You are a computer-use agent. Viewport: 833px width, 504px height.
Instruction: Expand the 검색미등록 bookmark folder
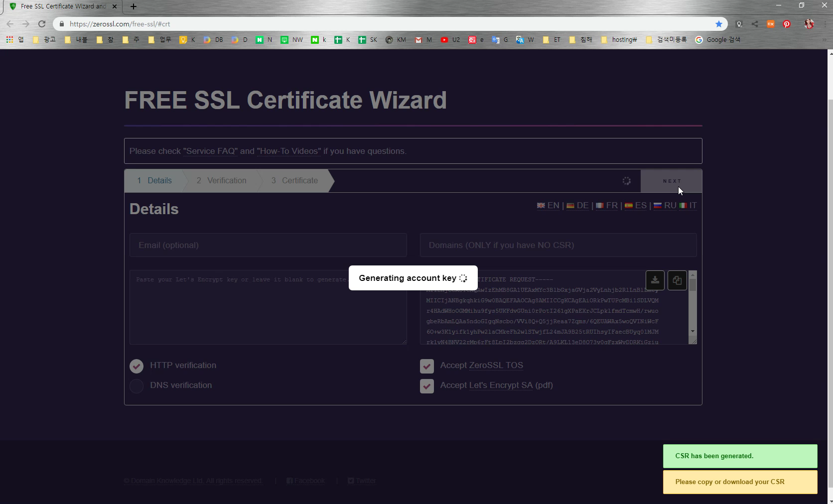[666, 39]
